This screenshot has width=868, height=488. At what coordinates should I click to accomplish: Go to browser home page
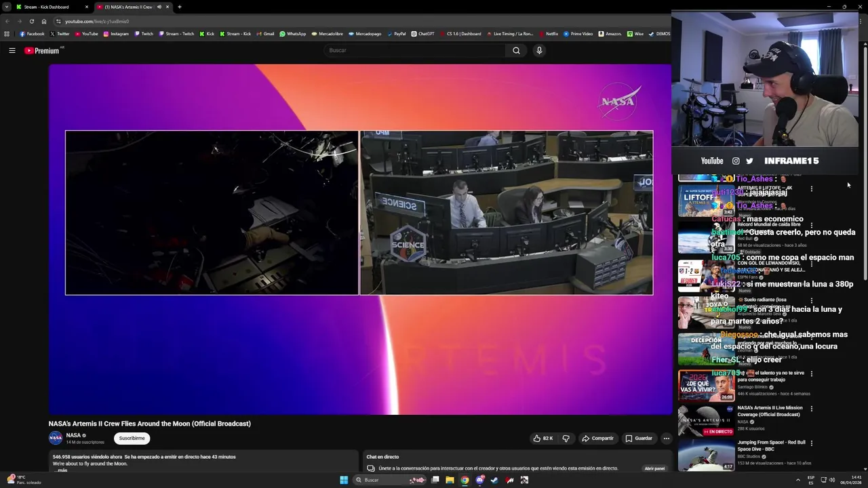pyautogui.click(x=44, y=21)
